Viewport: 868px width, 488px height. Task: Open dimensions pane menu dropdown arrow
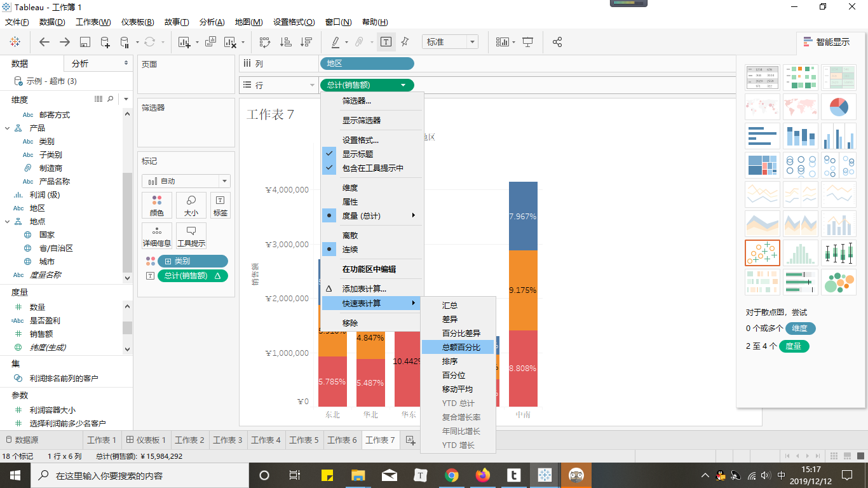click(x=126, y=99)
